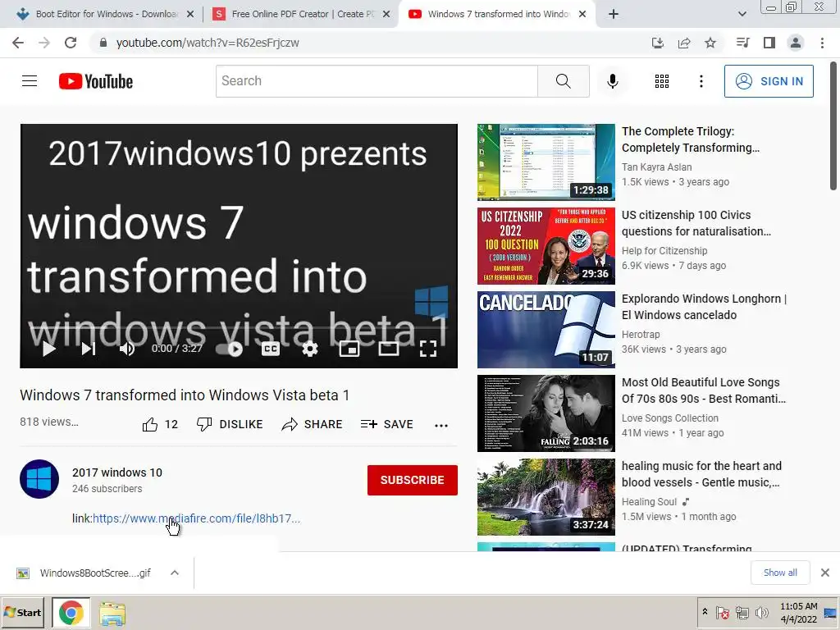Open The Complete Trilogy video thumbnail
The height and width of the screenshot is (630, 840).
tap(546, 162)
